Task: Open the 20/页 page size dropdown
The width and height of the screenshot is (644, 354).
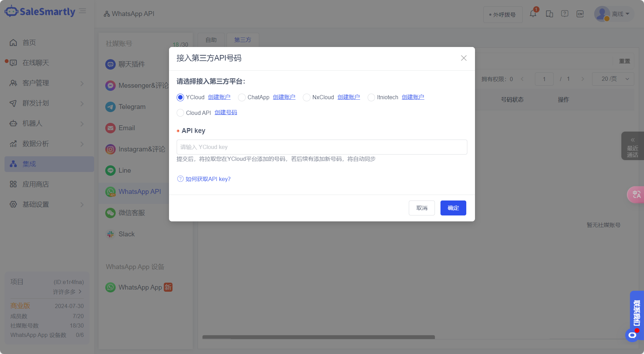Action: tap(613, 79)
